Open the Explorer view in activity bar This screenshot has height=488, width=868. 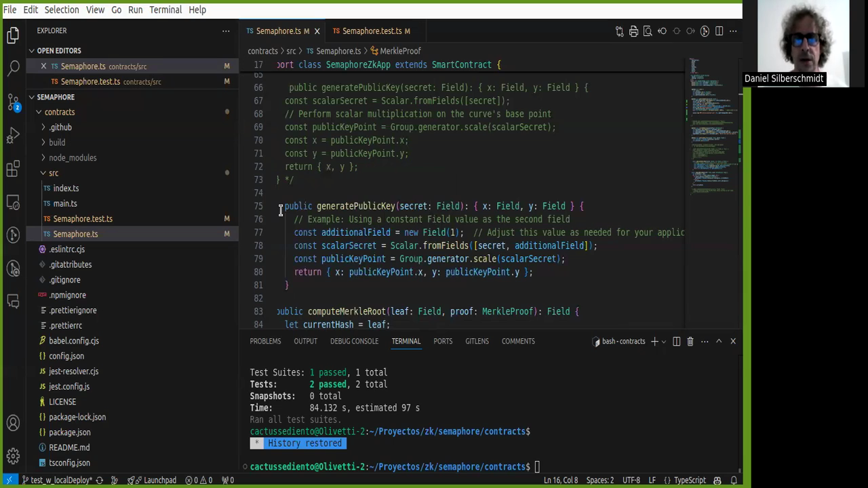(x=13, y=35)
